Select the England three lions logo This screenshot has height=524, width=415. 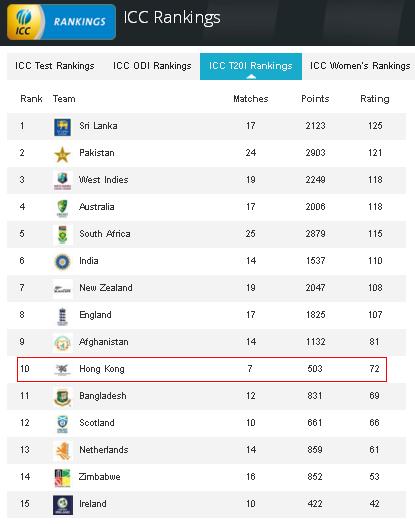tap(62, 316)
